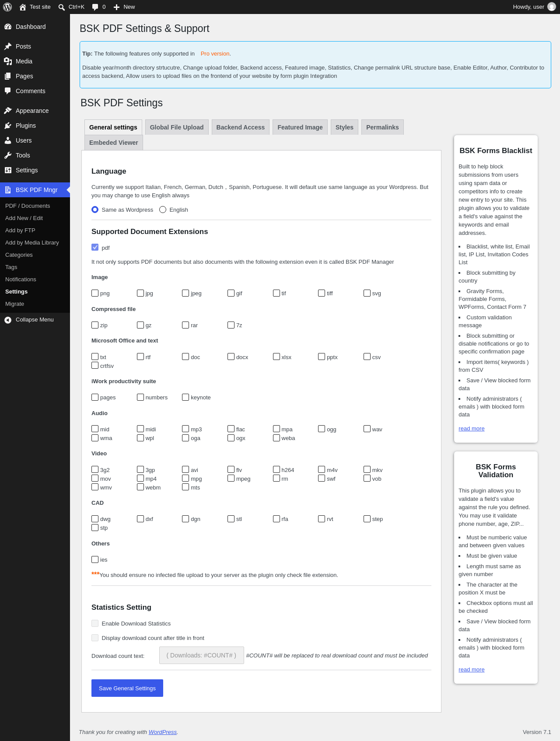The width and height of the screenshot is (560, 741).
Task: Click the Posts pushpin icon
Action: [x=8, y=46]
